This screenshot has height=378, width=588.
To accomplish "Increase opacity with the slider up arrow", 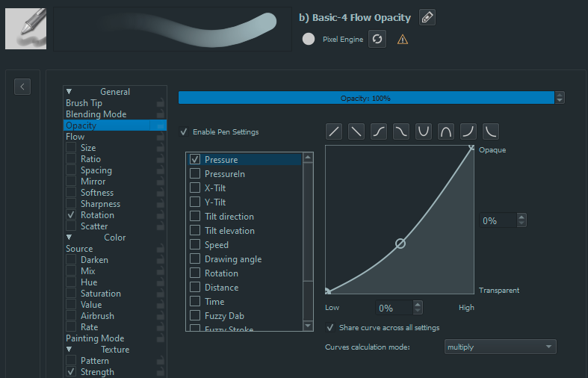I will coord(560,95).
